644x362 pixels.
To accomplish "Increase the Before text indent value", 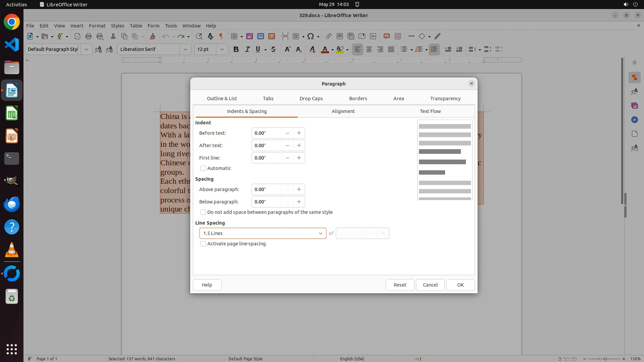I will point(299,133).
